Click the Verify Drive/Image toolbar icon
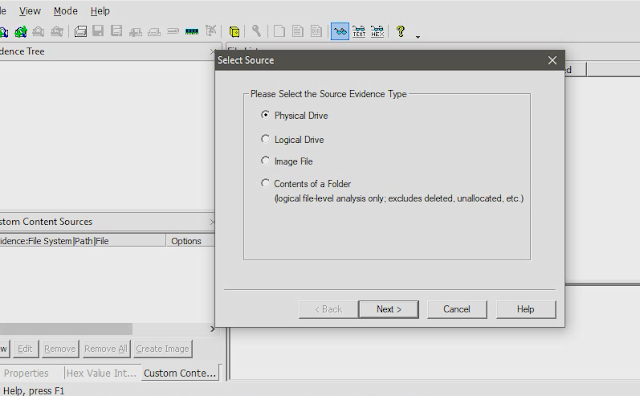Screen dimensions: 640x396 [173, 31]
